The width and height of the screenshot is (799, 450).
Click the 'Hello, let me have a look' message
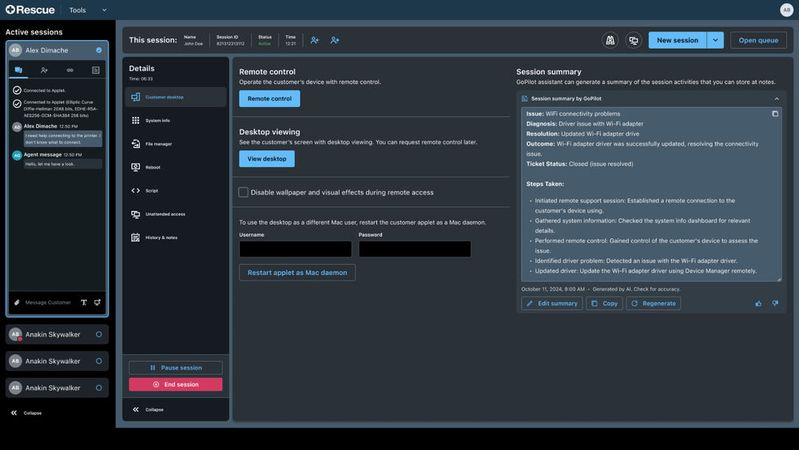point(63,164)
